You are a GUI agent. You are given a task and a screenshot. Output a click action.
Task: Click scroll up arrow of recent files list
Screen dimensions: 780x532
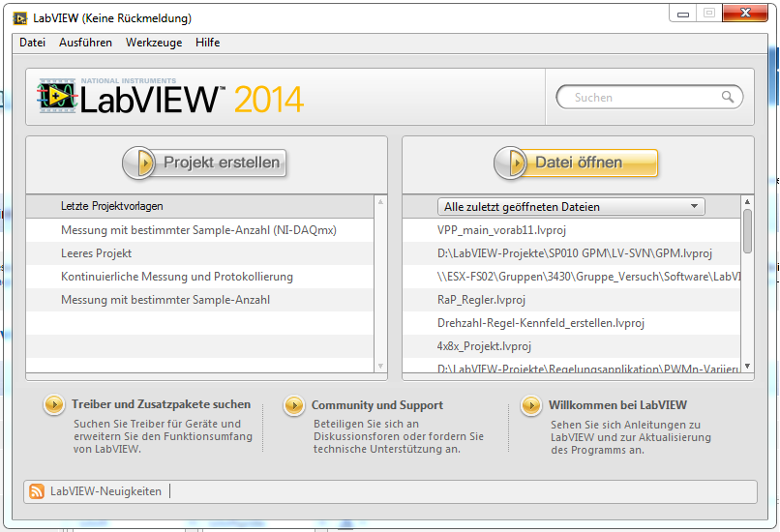[x=747, y=201]
